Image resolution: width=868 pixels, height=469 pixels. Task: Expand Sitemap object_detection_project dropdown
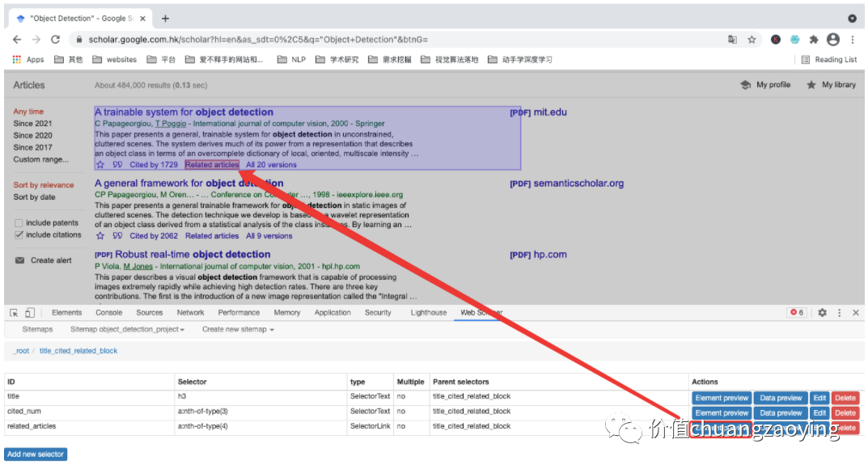127,330
